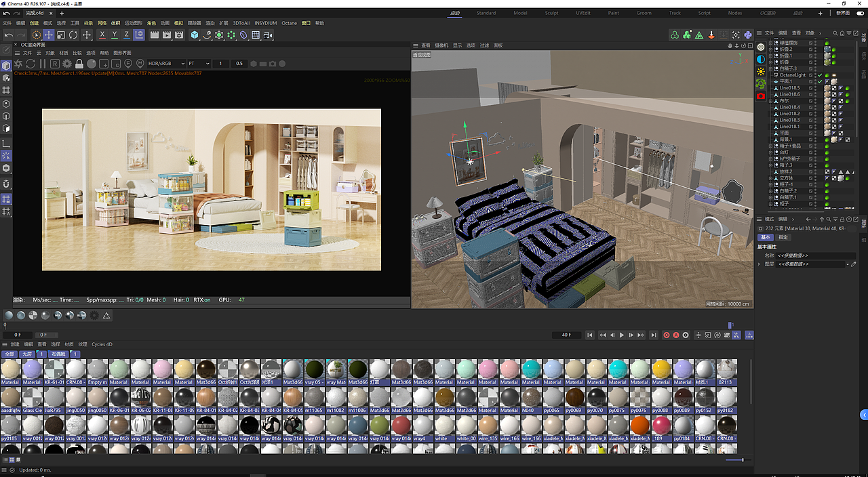Switch to the Sculpt layout tab

[x=551, y=13]
